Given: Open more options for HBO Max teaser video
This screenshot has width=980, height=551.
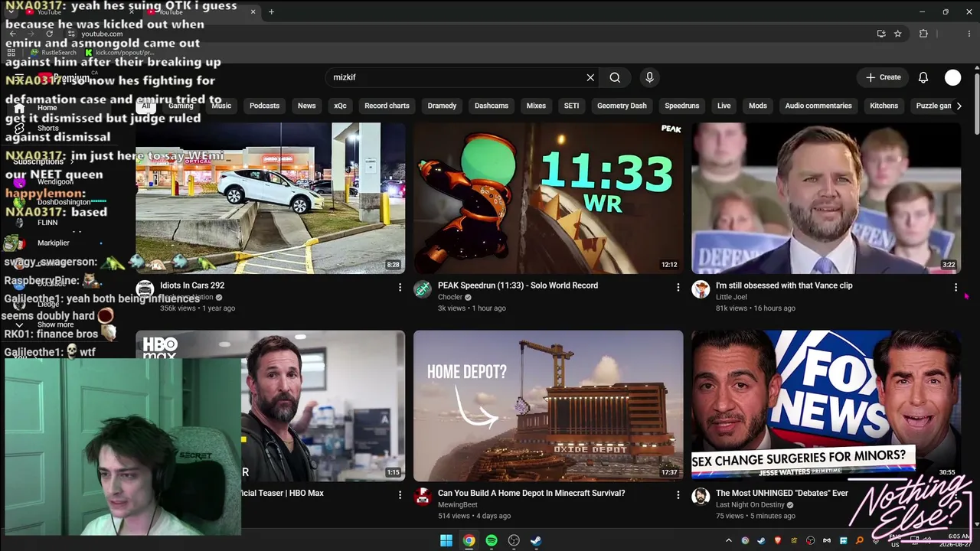Looking at the screenshot, I should pos(400,495).
